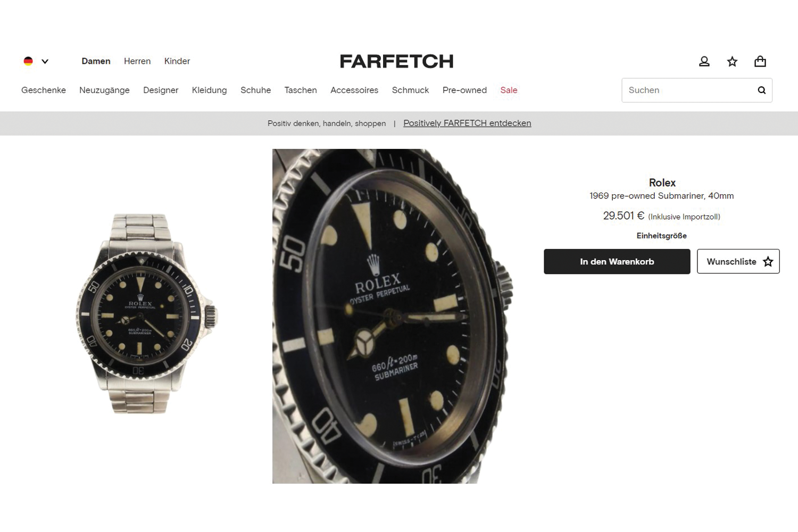The width and height of the screenshot is (798, 532).
Task: Switch to Kinder section
Action: (x=177, y=61)
